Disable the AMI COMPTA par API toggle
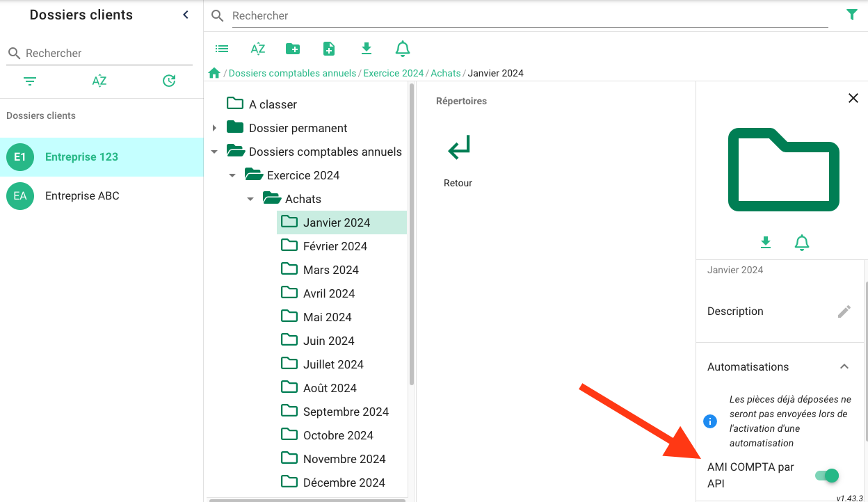Screen dimensions: 868x502 pos(827,476)
